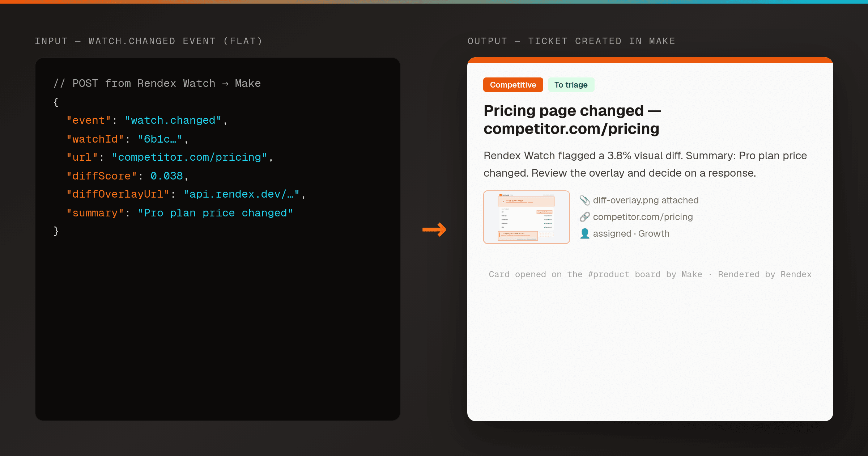The image size is (868, 456).
Task: Click the "summary" key
Action: pyautogui.click(x=95, y=213)
